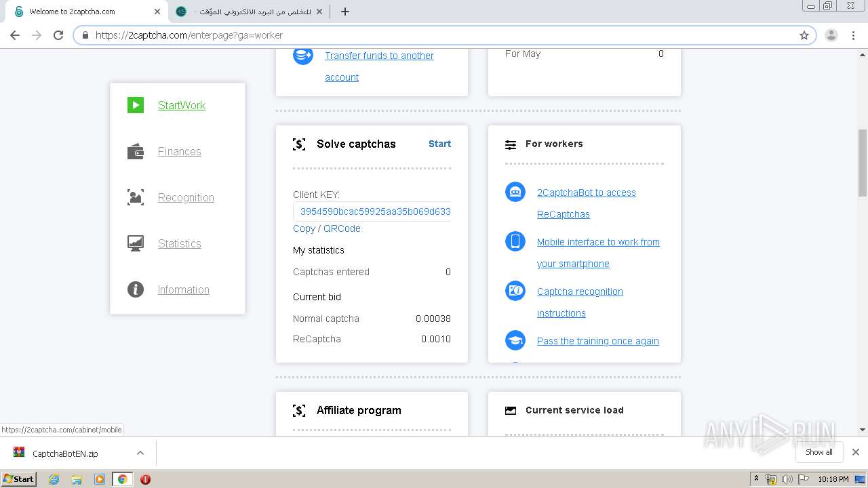Open 'Pass the training once again' link
868x488 pixels.
pos(598,341)
